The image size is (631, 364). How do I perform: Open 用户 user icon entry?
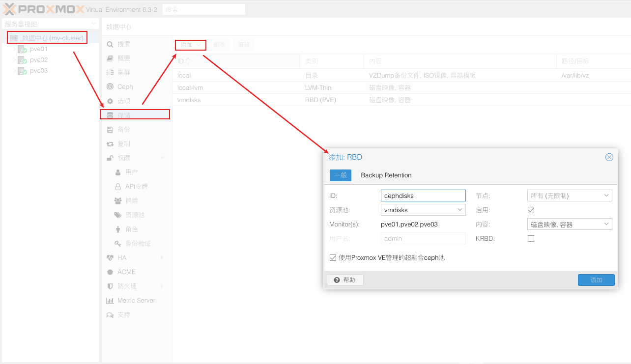(x=118, y=172)
